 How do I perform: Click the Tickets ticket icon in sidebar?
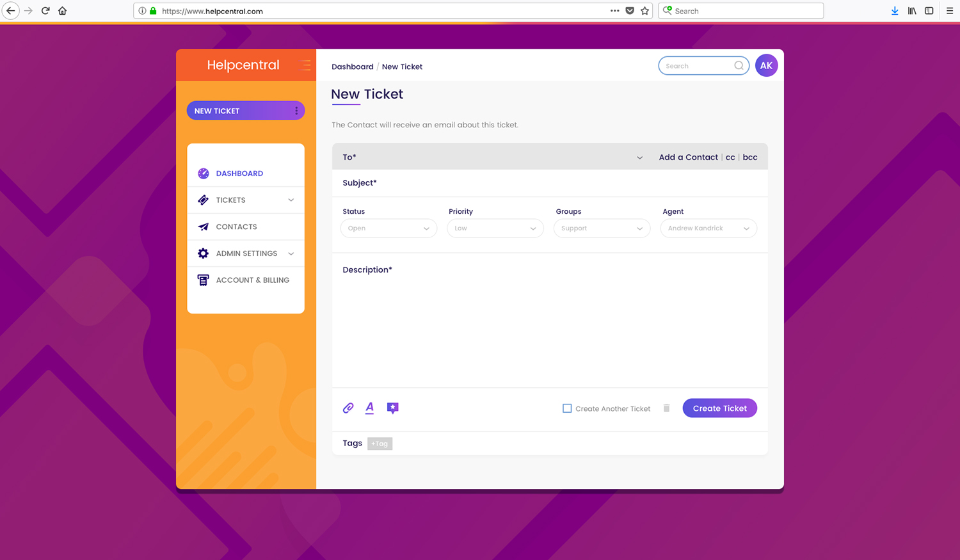coord(203,200)
